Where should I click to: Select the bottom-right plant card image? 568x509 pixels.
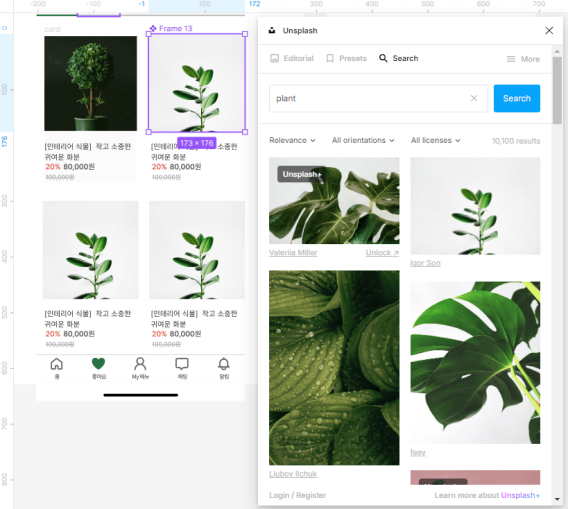coord(197,250)
